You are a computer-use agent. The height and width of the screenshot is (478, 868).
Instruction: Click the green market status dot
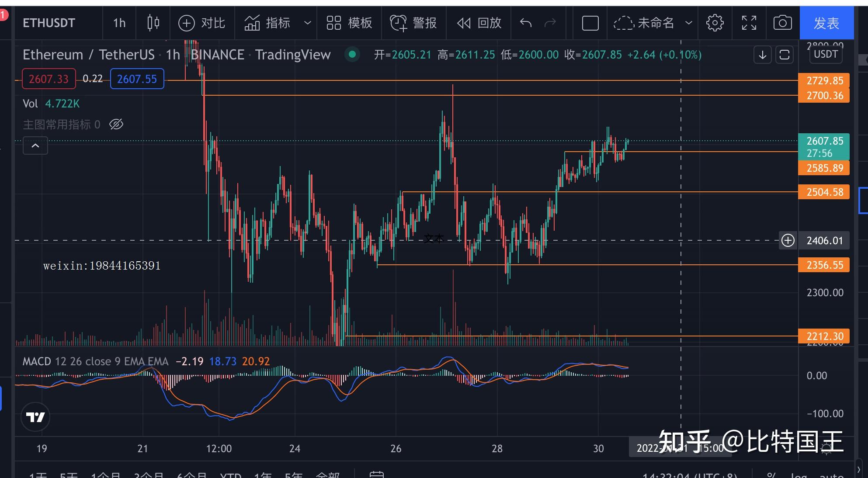[352, 55]
